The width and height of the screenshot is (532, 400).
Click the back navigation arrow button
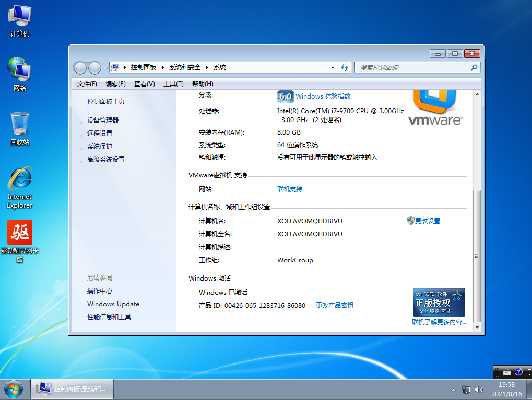tap(80, 68)
